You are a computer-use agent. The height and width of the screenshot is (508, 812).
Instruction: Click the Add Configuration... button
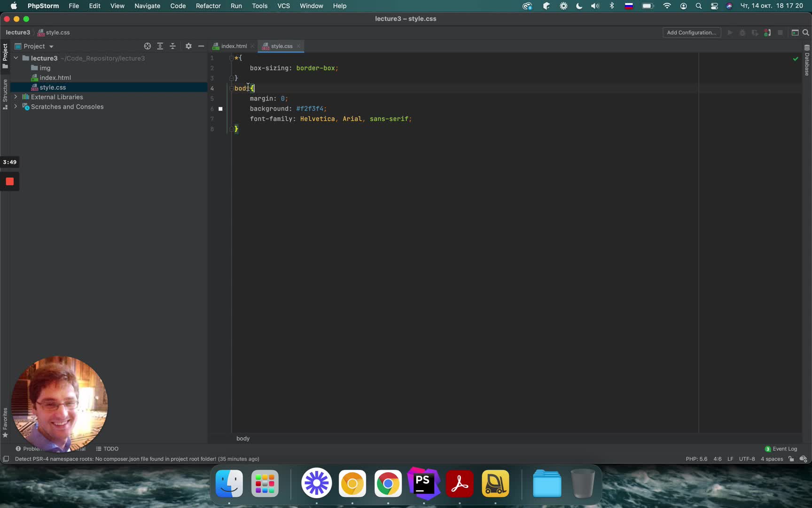[692, 32]
